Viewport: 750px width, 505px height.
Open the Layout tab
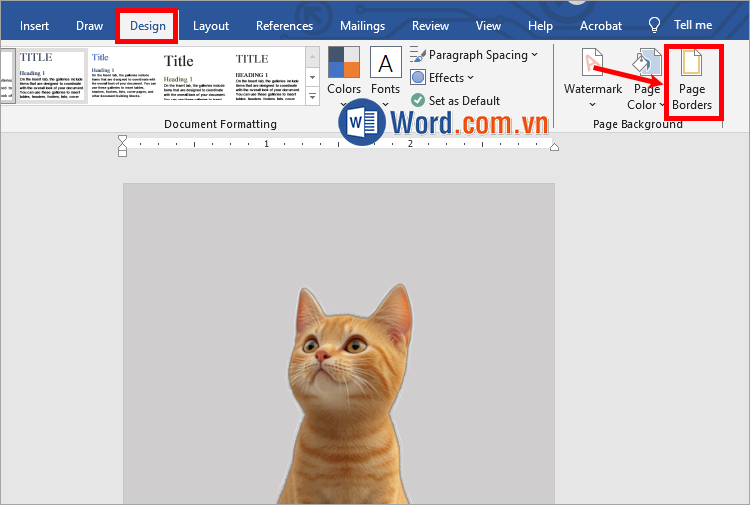click(x=210, y=26)
